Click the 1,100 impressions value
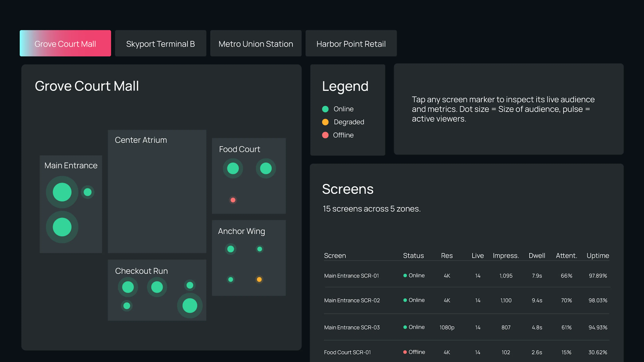 tap(506, 300)
